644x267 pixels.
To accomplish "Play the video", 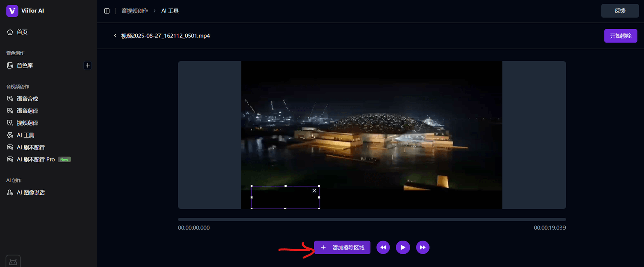I will pyautogui.click(x=403, y=247).
